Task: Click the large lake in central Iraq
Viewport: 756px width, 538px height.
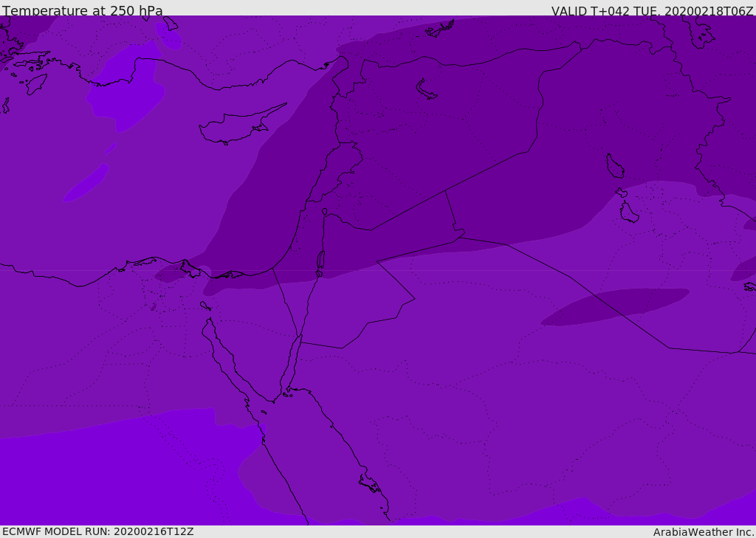Action: [614, 167]
